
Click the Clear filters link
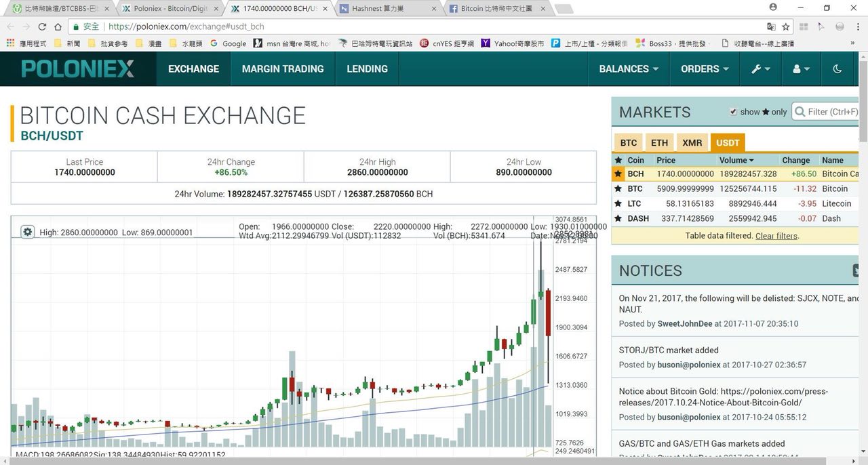(776, 236)
